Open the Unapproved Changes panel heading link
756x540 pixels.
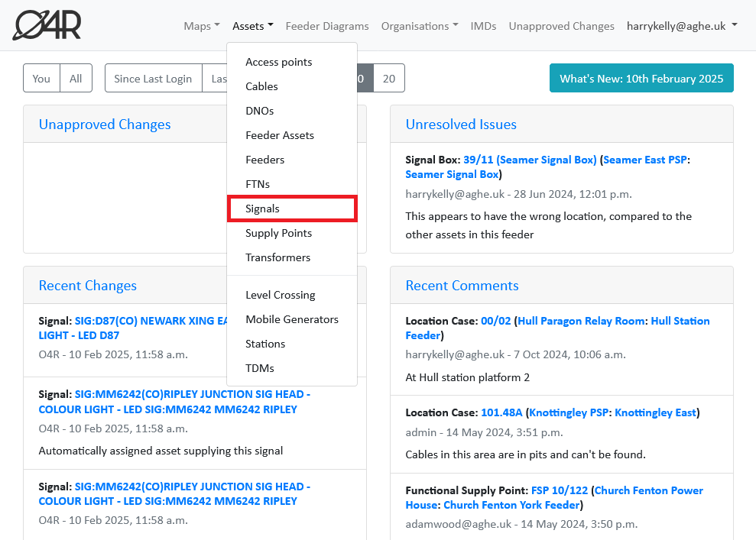point(105,124)
